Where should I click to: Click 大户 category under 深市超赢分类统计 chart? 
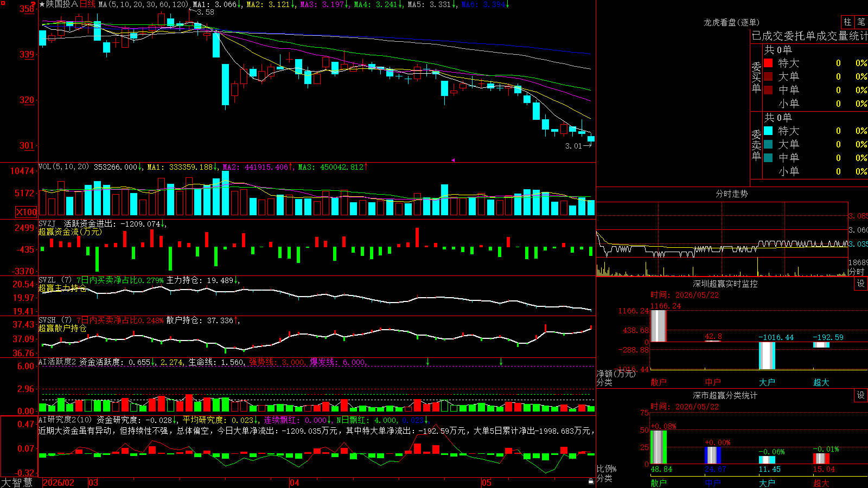[767, 483]
